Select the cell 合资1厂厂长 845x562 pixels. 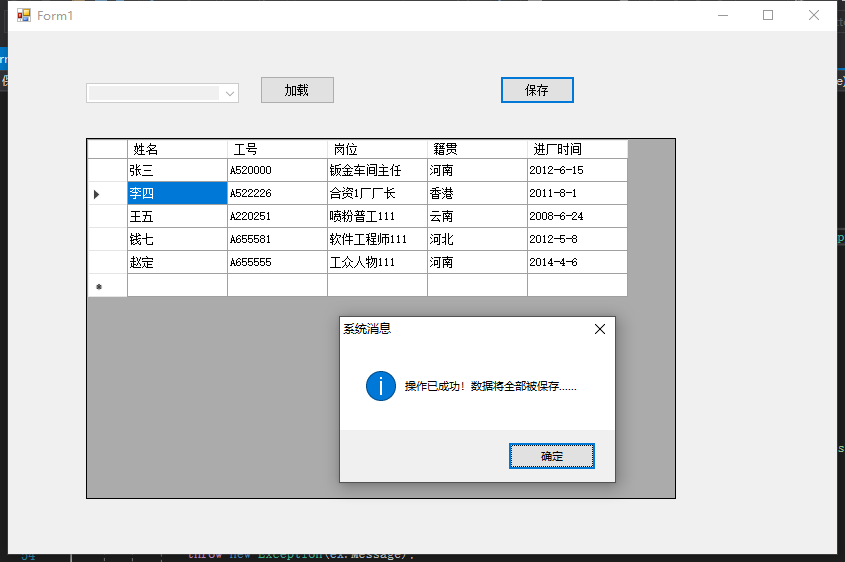pyautogui.click(x=377, y=193)
